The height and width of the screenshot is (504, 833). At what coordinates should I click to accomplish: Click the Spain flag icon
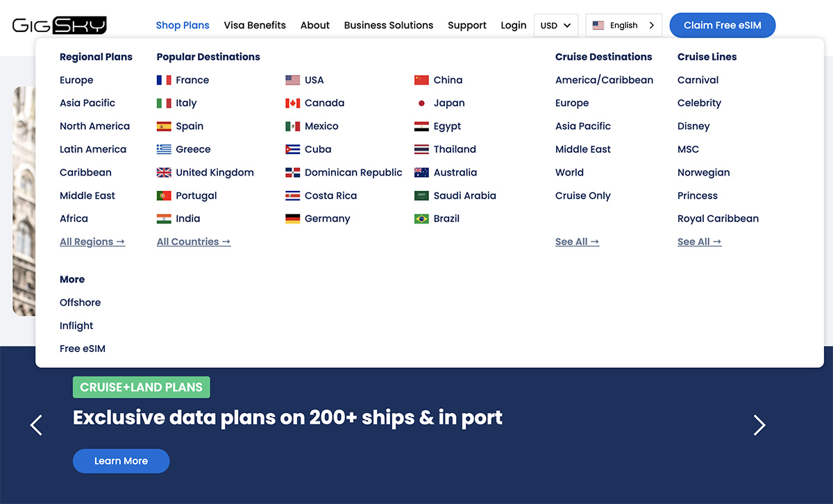(x=164, y=126)
